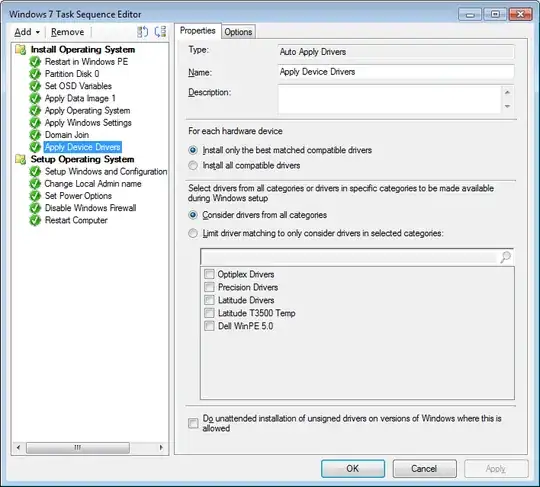Click the Cancel button

click(x=424, y=468)
